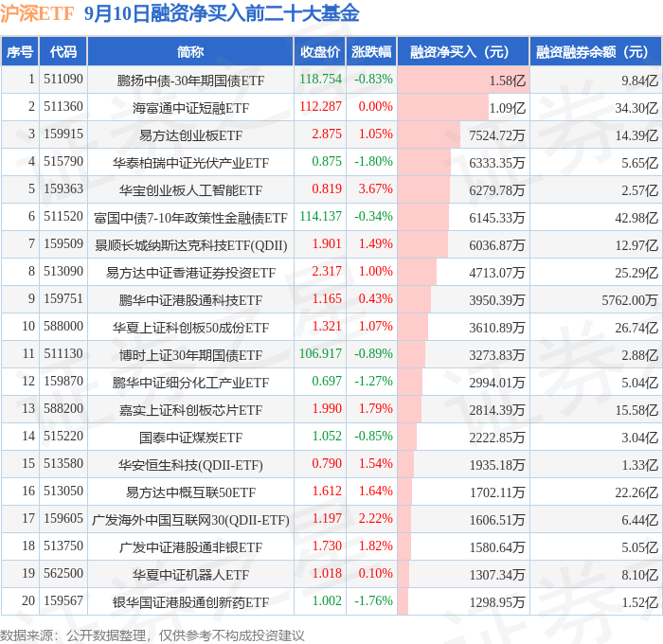Select 银华国证港股通创新药ETF name cell
Viewport: 663px width, 644px height.
[x=190, y=602]
